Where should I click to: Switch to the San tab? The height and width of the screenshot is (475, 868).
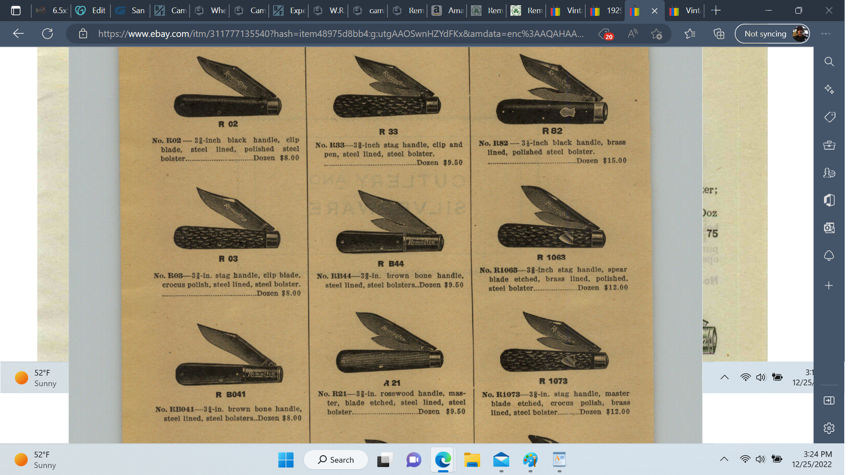(x=131, y=11)
